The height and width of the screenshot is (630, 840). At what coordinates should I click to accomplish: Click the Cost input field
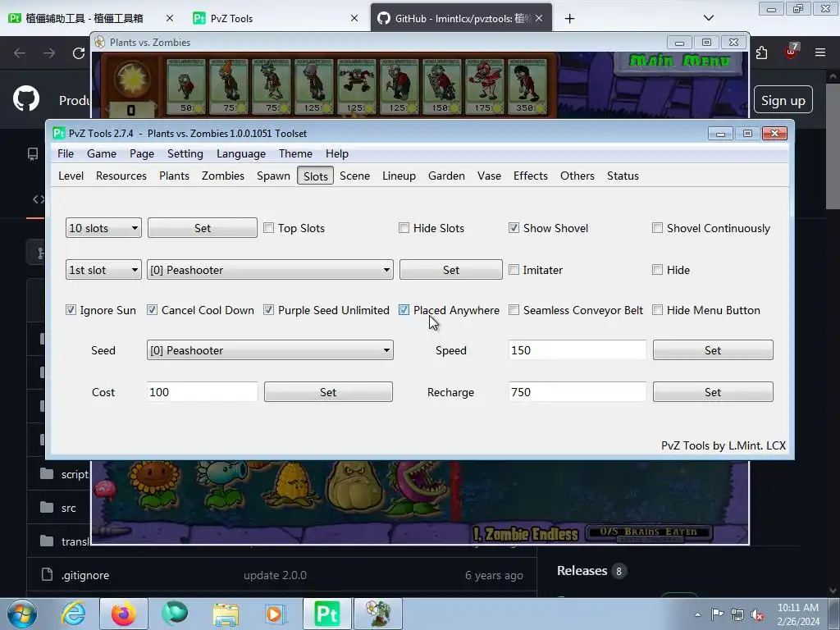pos(203,392)
